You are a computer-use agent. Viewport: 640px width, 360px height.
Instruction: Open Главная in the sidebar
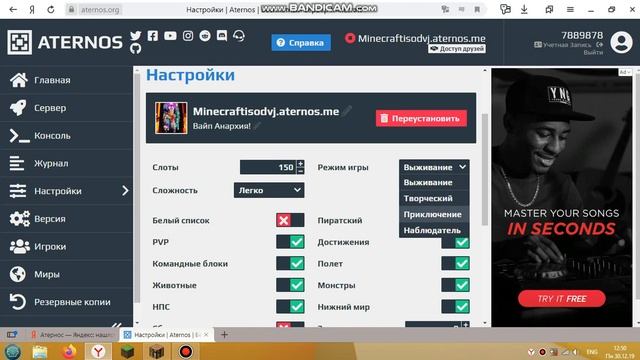point(66,80)
